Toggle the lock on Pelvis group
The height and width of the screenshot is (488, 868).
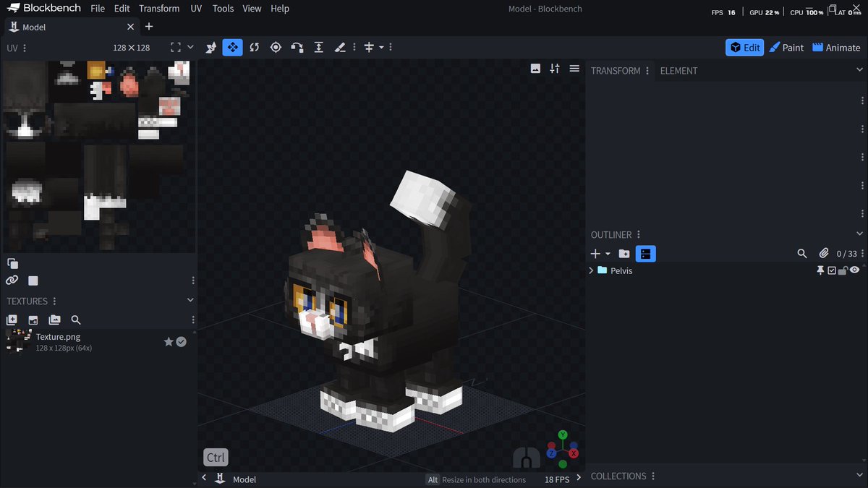(x=843, y=270)
